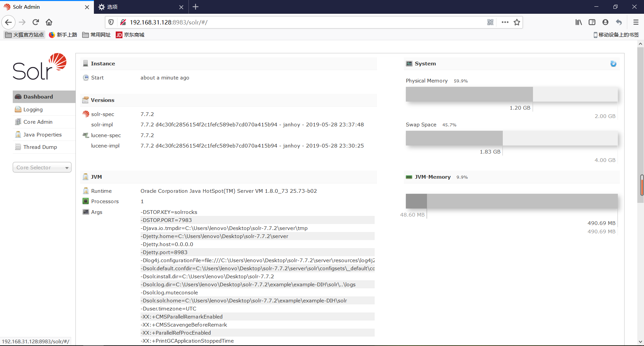The height and width of the screenshot is (346, 644).
Task: Open a new browser tab
Action: [x=196, y=7]
